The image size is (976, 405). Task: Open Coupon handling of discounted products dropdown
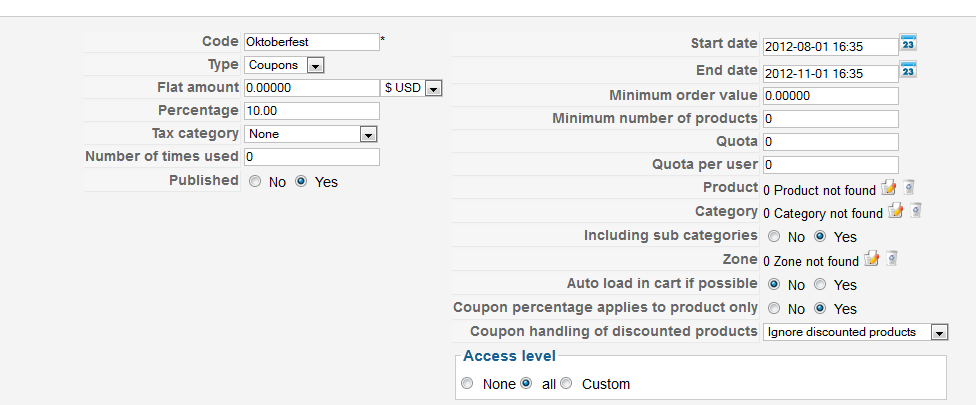click(855, 332)
